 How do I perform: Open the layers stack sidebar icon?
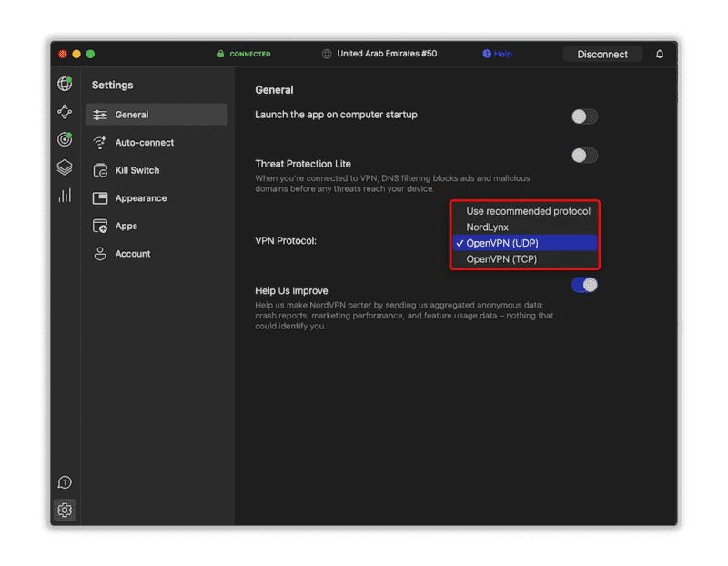65,167
